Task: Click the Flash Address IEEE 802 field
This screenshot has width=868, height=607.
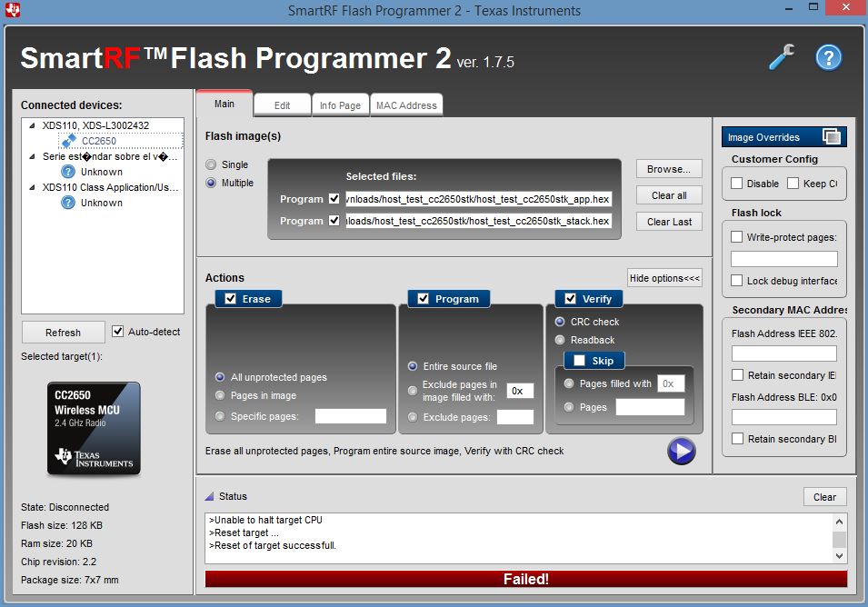Action: tap(783, 353)
